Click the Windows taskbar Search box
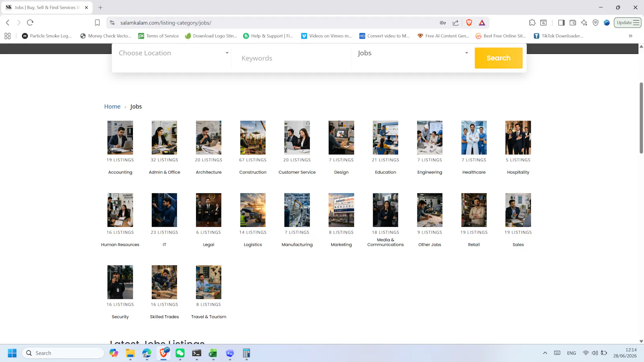The width and height of the screenshot is (644, 362). (x=63, y=353)
